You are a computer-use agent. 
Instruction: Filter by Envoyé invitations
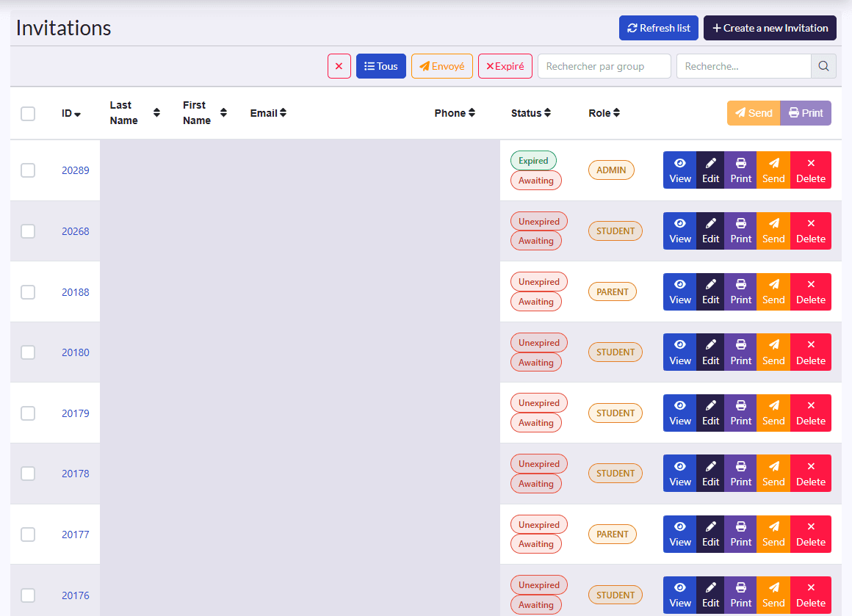(x=441, y=66)
